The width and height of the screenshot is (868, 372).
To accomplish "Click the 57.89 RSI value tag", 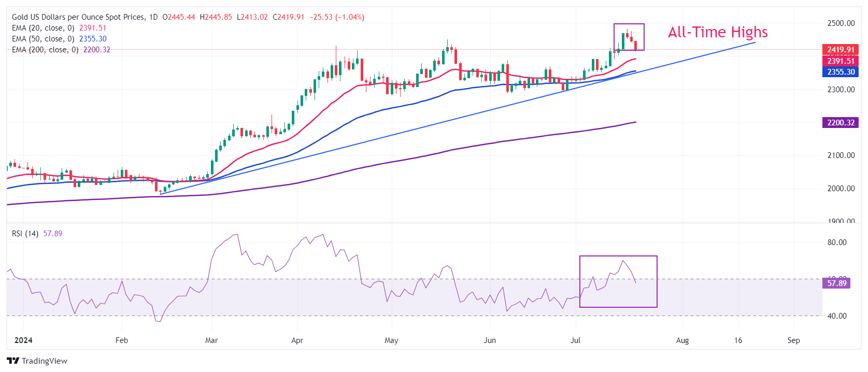I will (x=836, y=283).
